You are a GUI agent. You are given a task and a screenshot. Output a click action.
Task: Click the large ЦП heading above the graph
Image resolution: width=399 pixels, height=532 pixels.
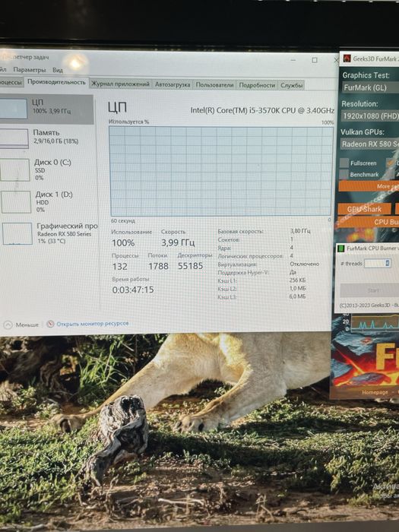point(117,108)
